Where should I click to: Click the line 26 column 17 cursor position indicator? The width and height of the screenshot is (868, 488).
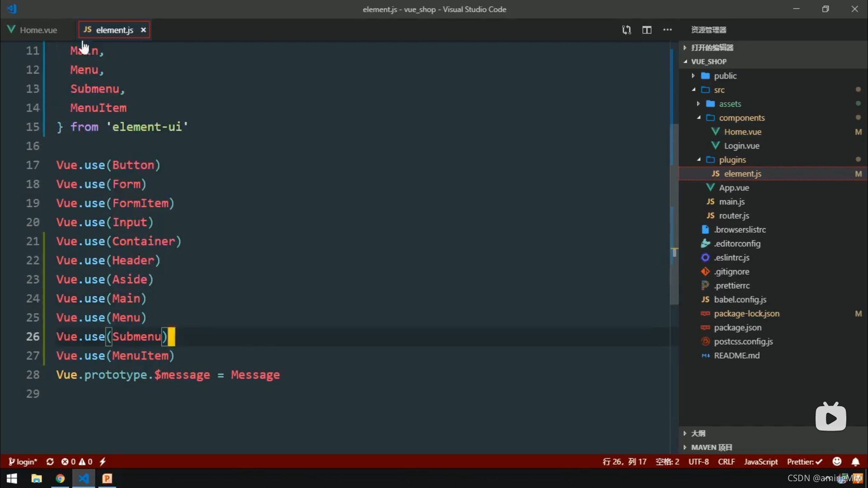coord(624,462)
